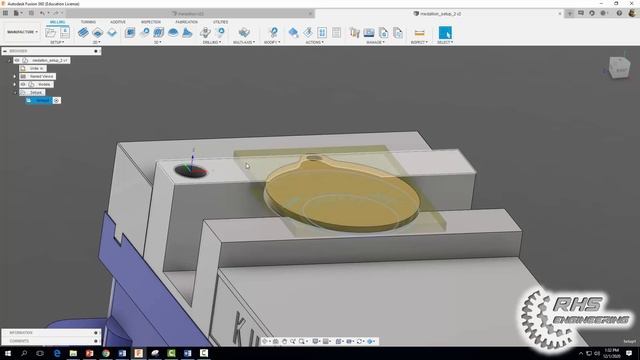640x360 pixels.
Task: Select the 2D Pocket tool
Action: tap(98, 32)
